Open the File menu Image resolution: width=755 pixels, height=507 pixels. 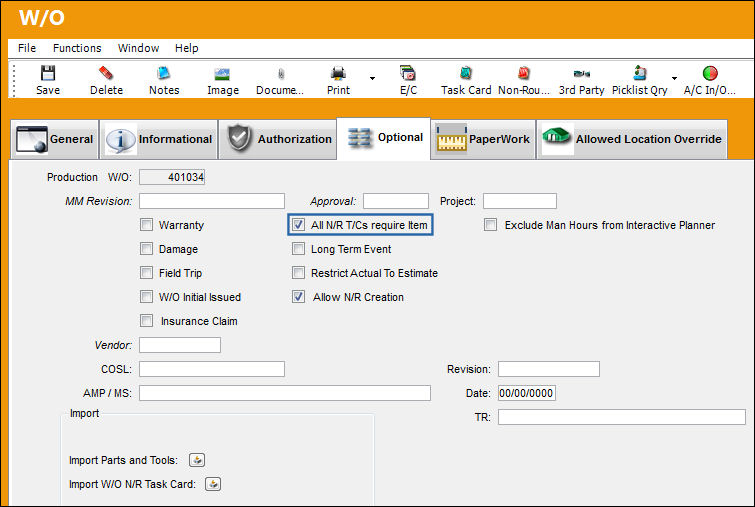(x=27, y=48)
